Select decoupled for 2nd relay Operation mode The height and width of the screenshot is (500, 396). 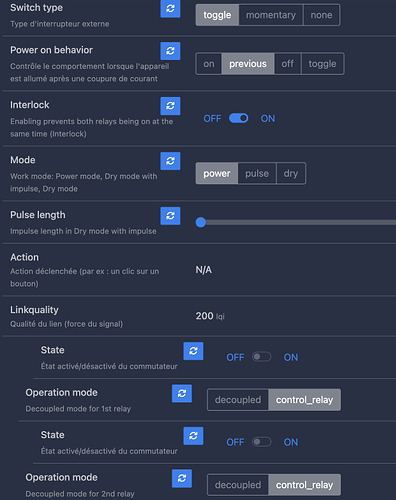coord(238,485)
